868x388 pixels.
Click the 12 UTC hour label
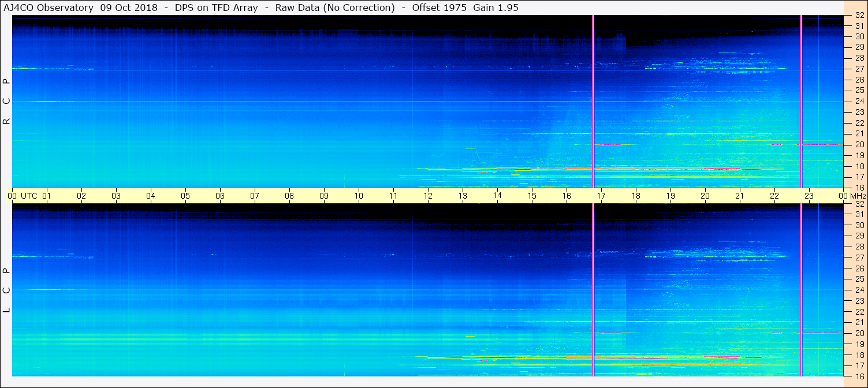pyautogui.click(x=428, y=196)
